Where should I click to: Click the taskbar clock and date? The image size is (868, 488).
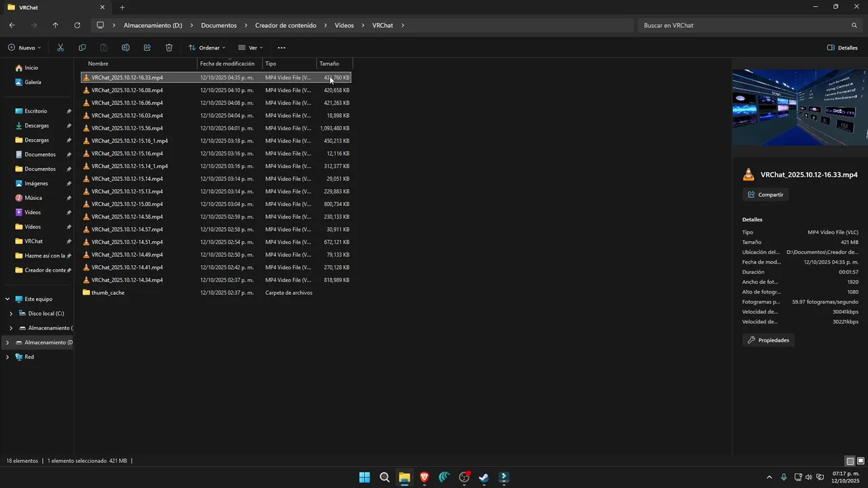(846, 477)
